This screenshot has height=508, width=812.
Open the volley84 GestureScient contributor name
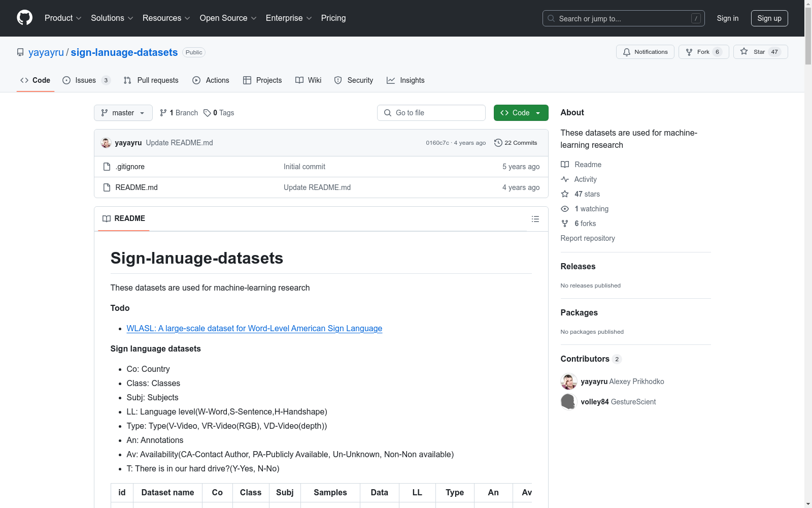[618, 402]
